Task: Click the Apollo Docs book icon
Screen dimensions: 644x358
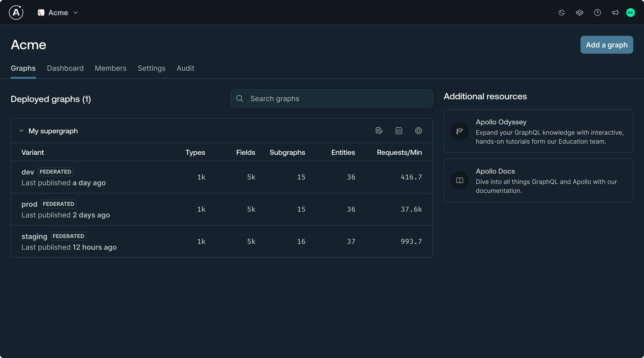Action: pos(459,180)
